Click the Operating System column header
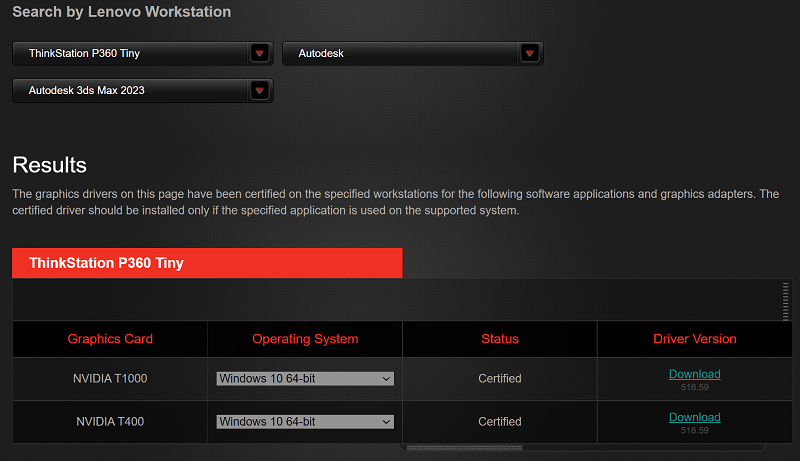This screenshot has width=800, height=461. (305, 339)
